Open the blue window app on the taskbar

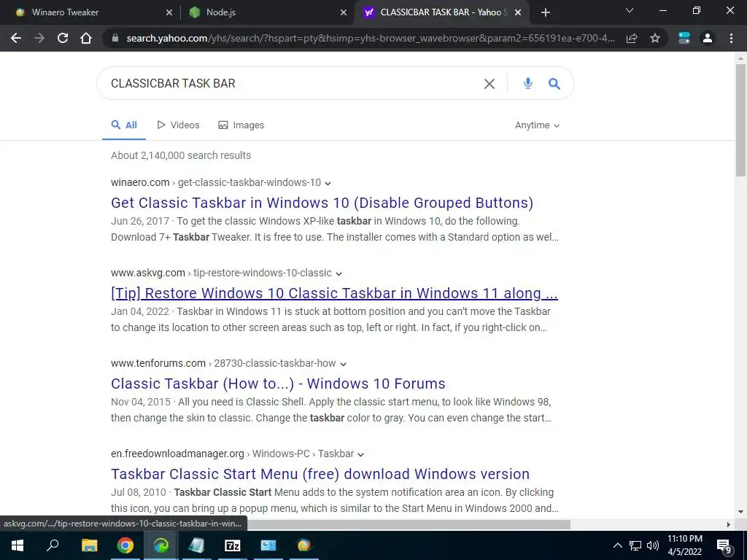(x=268, y=545)
